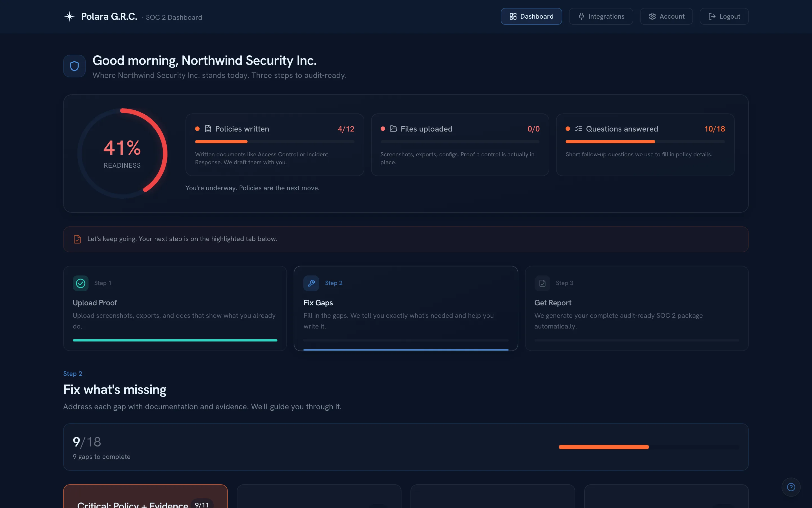This screenshot has height=508, width=812.
Task: Click the orange status dot in Policies written
Action: 197,129
